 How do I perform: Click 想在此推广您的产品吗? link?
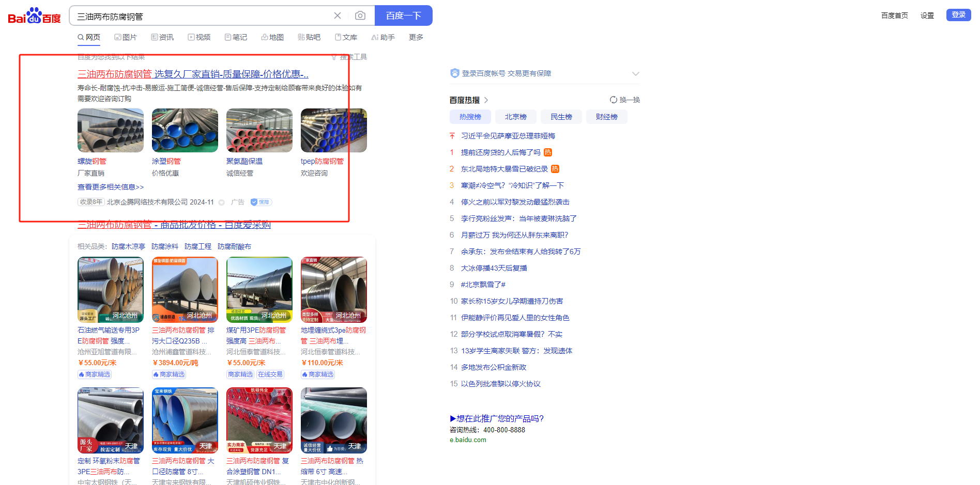[497, 418]
